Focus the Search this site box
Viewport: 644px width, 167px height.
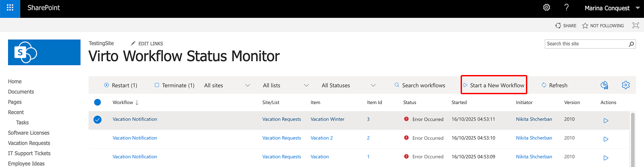[x=586, y=44]
